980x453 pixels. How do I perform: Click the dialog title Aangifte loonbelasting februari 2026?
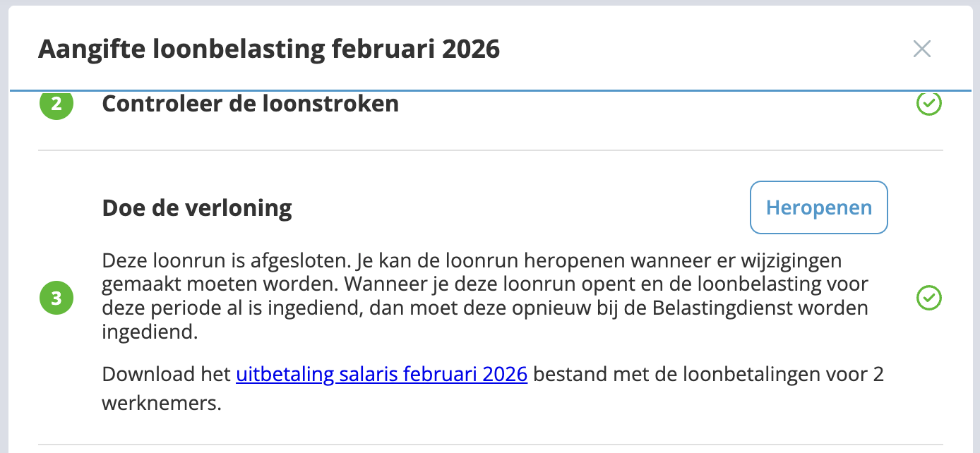click(268, 49)
